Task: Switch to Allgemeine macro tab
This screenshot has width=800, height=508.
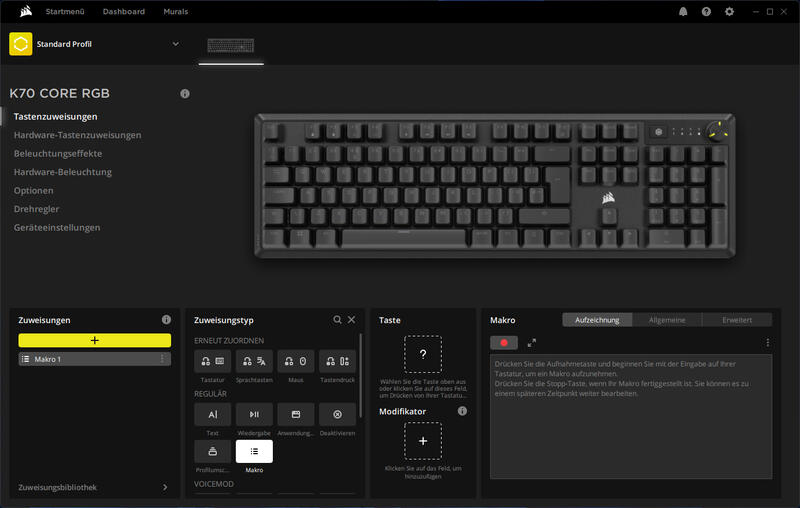Action: pos(667,320)
